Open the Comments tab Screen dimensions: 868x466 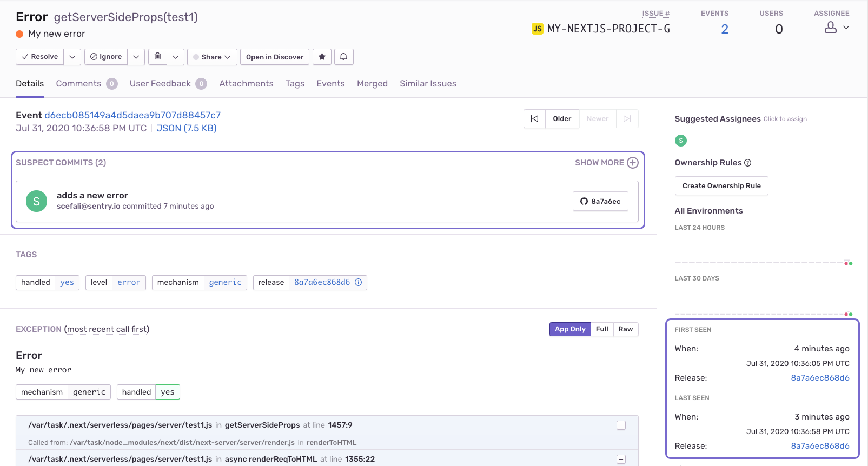(87, 84)
